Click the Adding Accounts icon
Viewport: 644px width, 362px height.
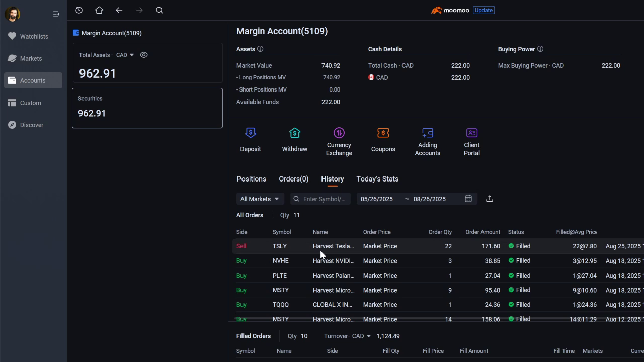tap(427, 133)
